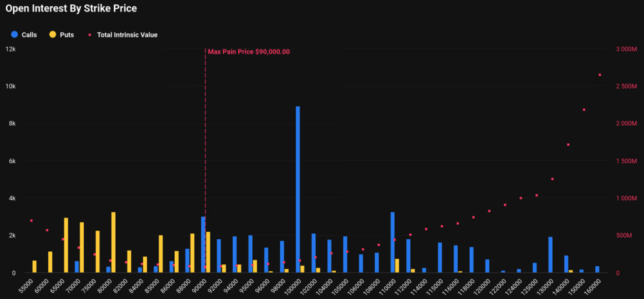Select the blue call bar at 130000 strike
644x299 pixels.
pos(550,254)
